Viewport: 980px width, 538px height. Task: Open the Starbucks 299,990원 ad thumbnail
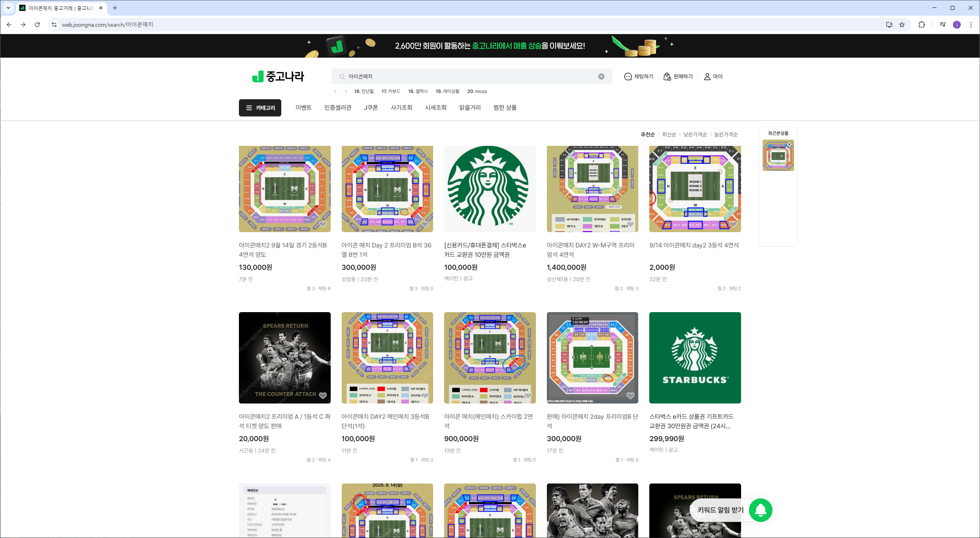695,358
